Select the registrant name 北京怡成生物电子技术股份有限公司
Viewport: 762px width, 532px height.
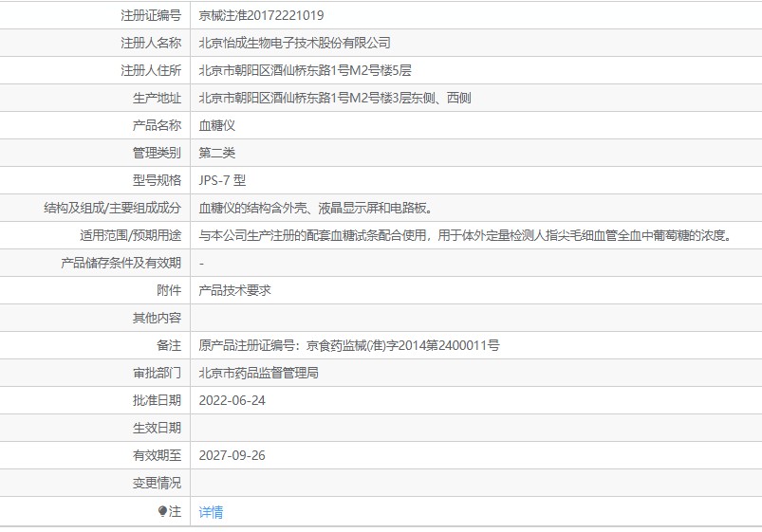(294, 43)
